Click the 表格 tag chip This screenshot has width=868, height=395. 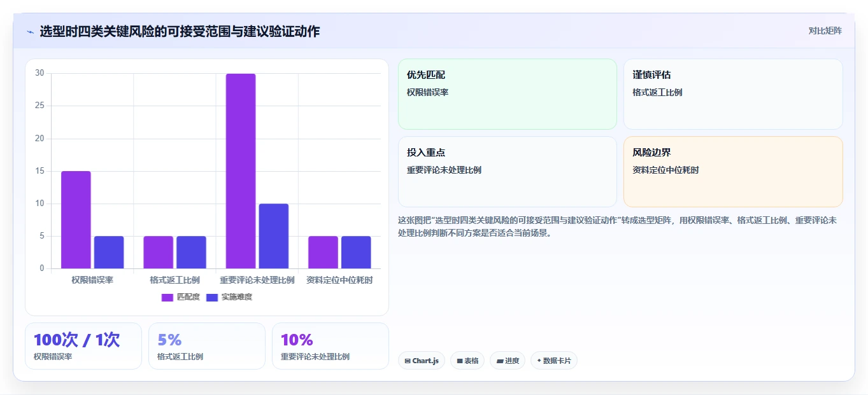coord(467,361)
